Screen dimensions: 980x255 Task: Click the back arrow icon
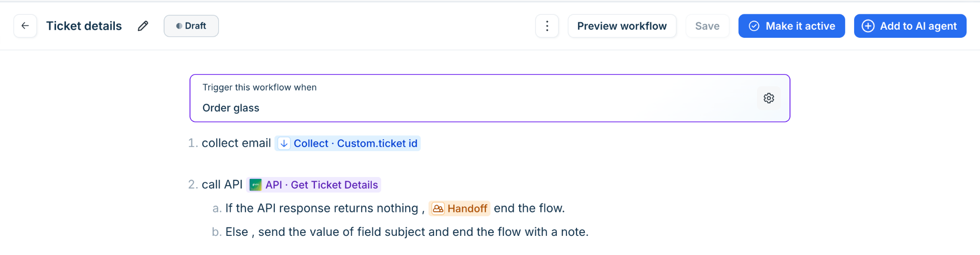click(x=25, y=26)
